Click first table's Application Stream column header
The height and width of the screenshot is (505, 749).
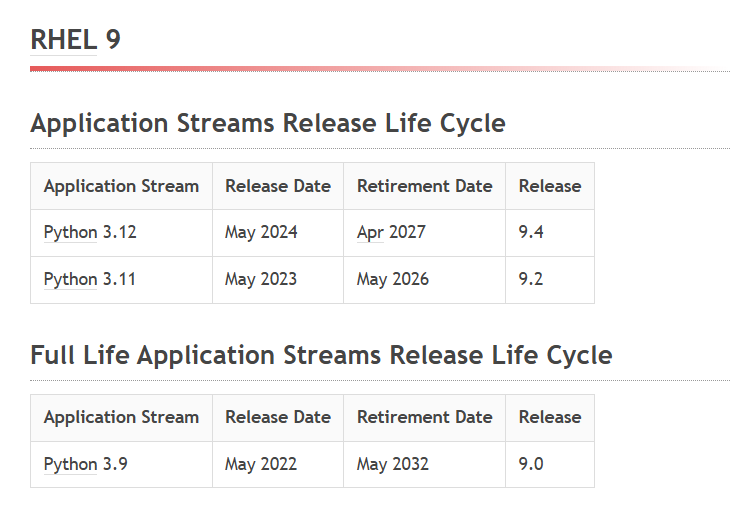coord(121,186)
